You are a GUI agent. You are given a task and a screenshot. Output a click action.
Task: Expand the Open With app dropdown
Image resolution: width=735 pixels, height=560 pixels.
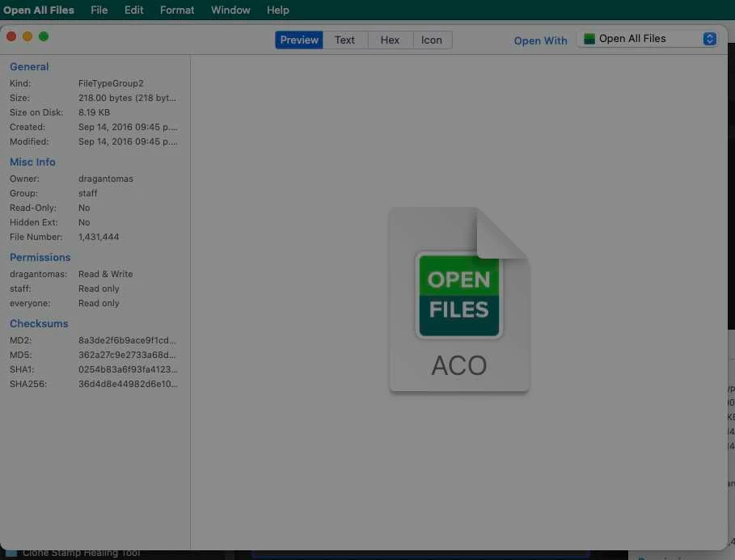tap(649, 39)
